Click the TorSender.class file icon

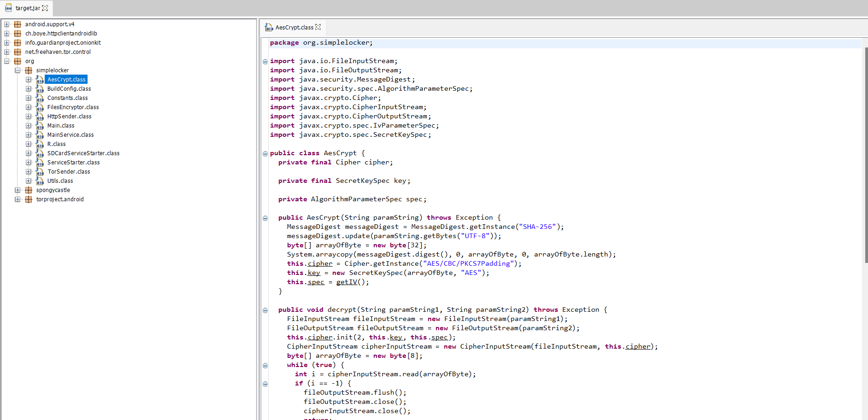pyautogui.click(x=40, y=172)
